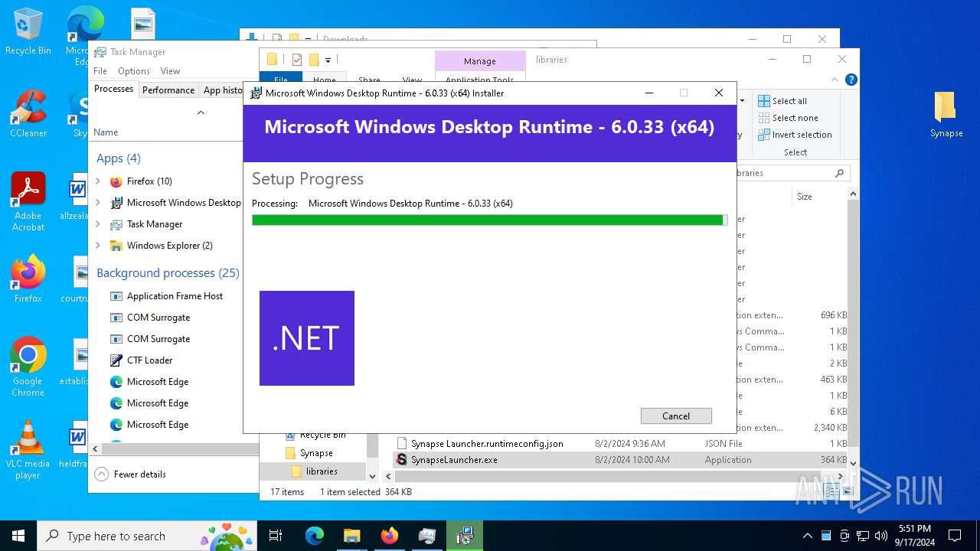Expand the Microsoft Windows Desktop process group
Viewport: 980px width, 551px height.
coord(98,203)
